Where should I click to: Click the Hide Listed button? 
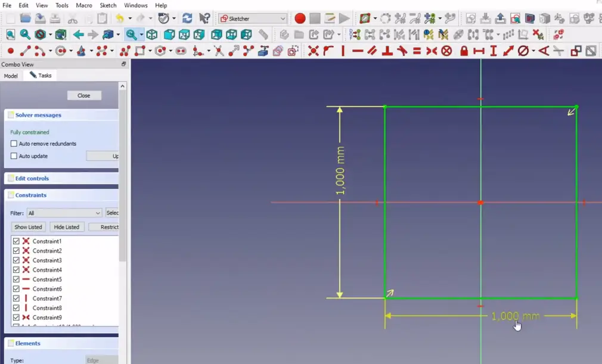tap(66, 227)
